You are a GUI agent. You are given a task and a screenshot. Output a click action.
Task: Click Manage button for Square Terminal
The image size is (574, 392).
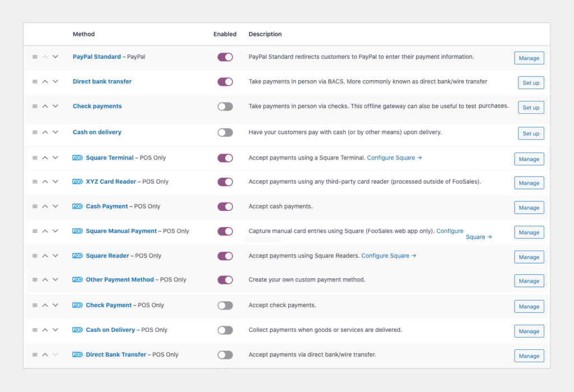coord(529,159)
